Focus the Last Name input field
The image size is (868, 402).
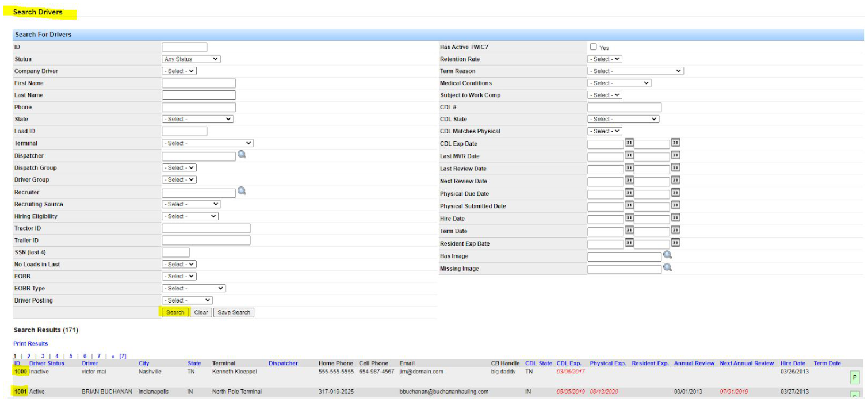click(198, 95)
